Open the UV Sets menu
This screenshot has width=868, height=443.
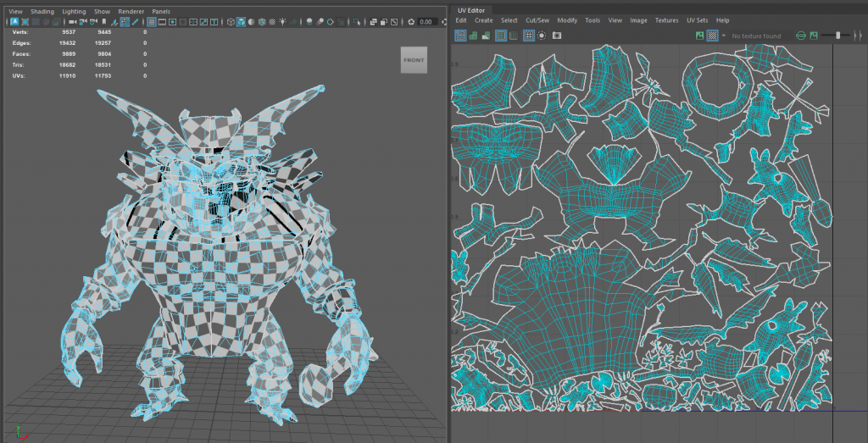pyautogui.click(x=698, y=20)
